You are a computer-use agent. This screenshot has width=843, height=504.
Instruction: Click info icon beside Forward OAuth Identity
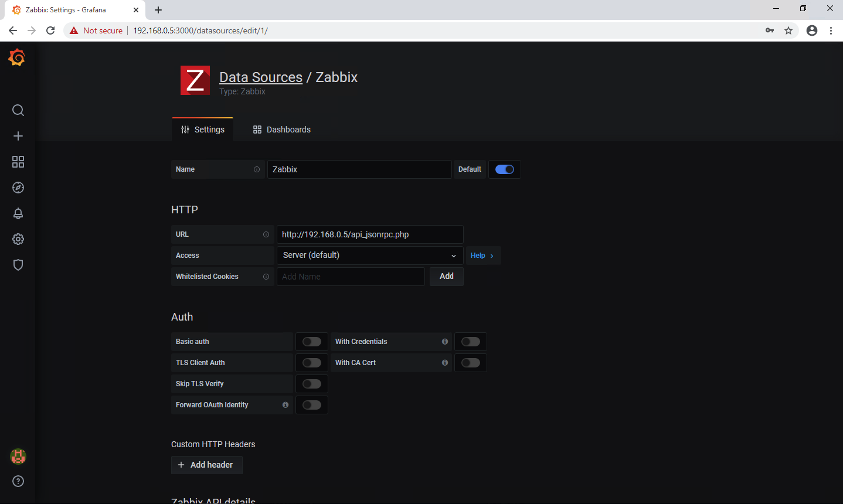tap(285, 405)
